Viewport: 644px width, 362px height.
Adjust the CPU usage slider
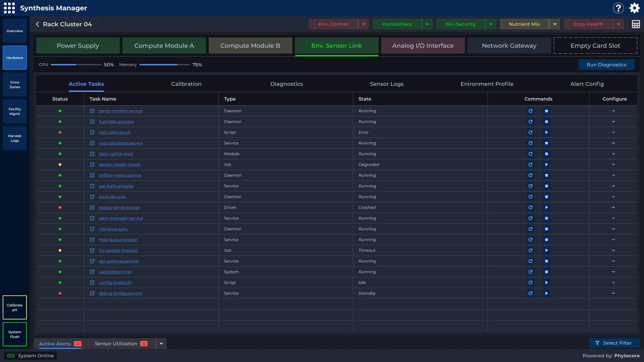click(76, 65)
